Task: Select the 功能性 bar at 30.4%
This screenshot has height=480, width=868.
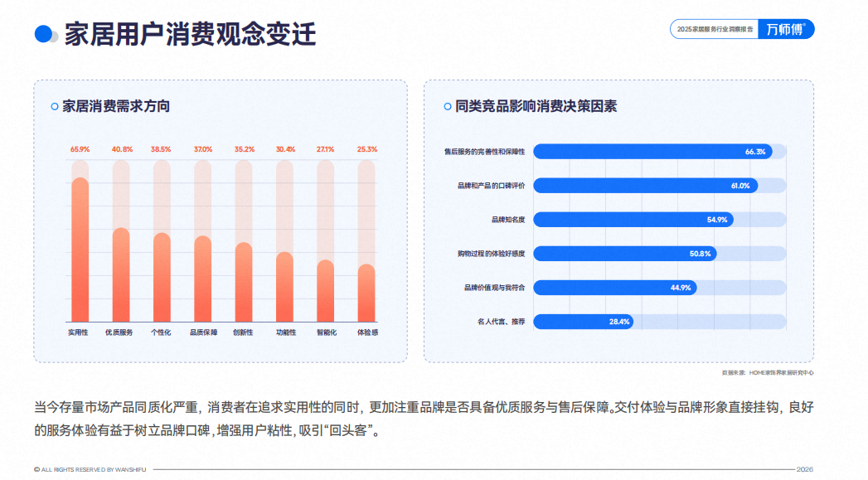Action: tap(284, 287)
